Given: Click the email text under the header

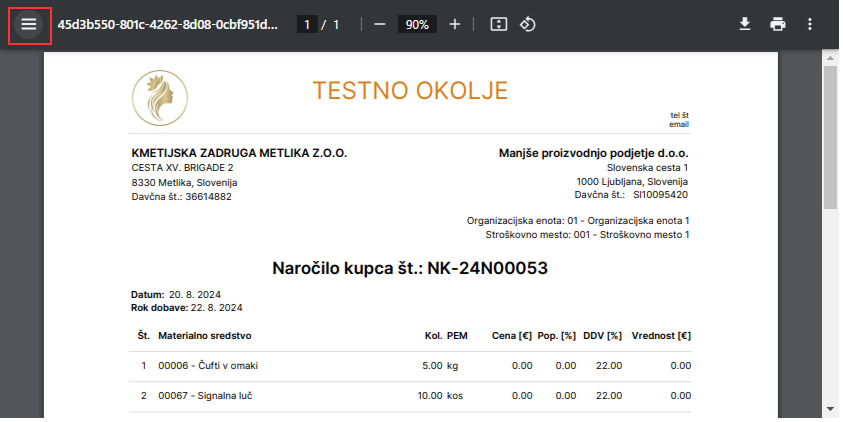Looking at the screenshot, I should [679, 124].
